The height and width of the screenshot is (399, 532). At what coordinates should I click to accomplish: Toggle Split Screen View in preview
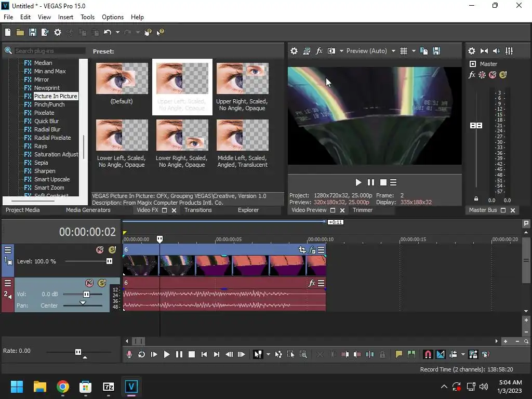(331, 51)
